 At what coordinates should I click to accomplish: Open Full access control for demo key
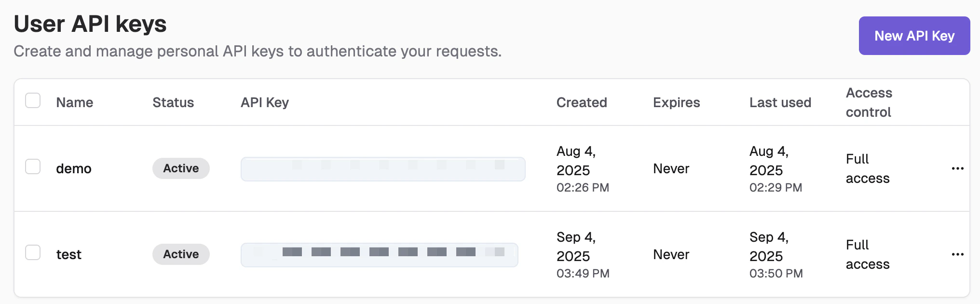[868, 168]
